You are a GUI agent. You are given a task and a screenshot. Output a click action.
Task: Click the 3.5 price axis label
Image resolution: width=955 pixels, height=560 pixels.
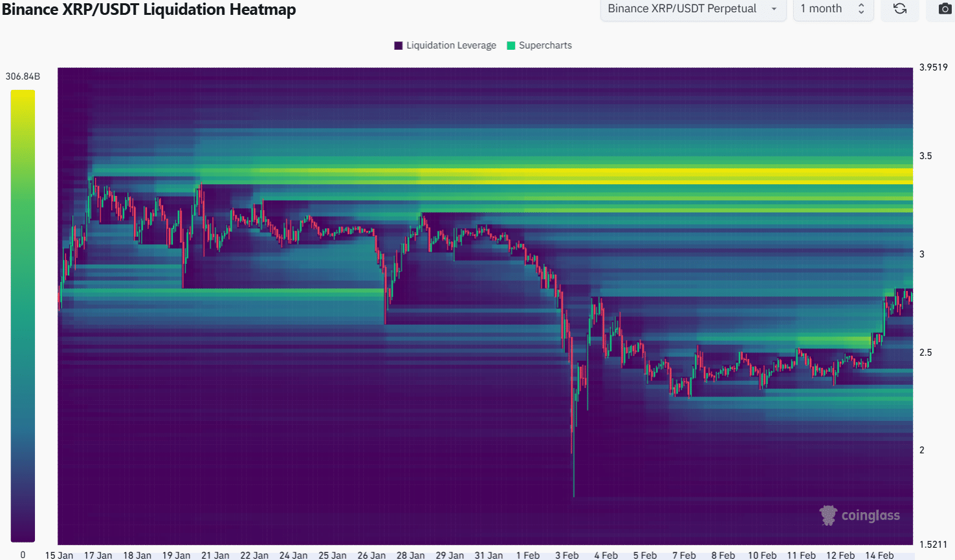(x=926, y=156)
